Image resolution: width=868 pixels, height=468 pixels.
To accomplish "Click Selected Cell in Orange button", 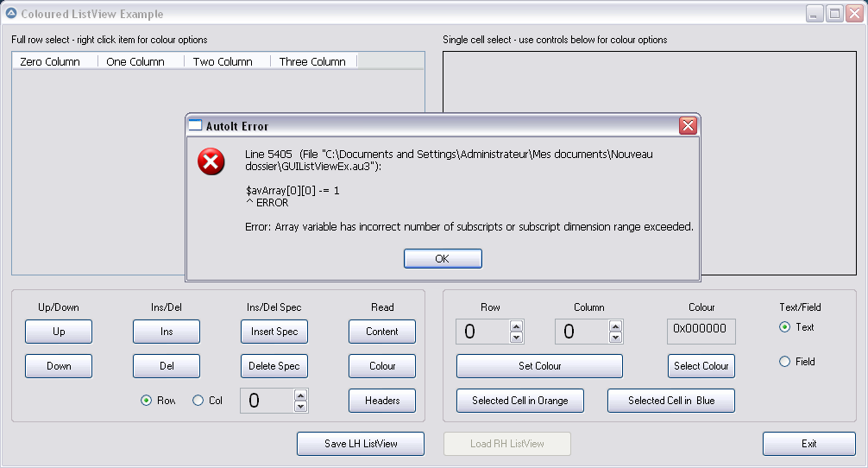I will click(520, 401).
